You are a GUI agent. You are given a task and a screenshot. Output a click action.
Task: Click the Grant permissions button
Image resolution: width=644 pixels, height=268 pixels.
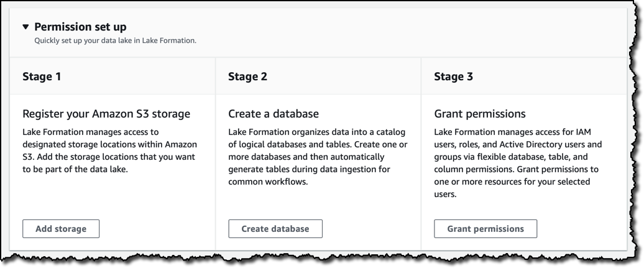485,228
